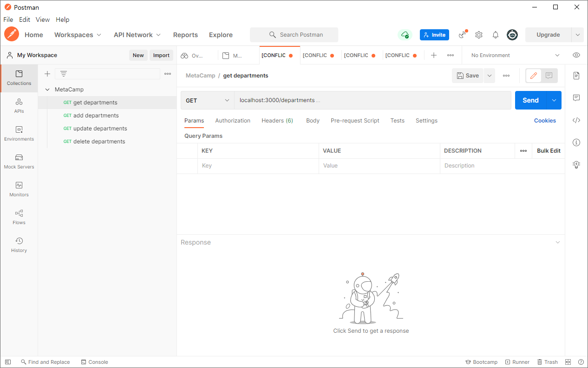Expand the API Network dropdown
This screenshot has width=588, height=368.
pos(137,35)
